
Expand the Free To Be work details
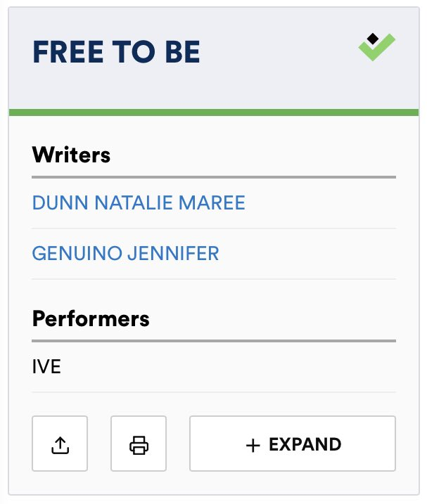[292, 444]
